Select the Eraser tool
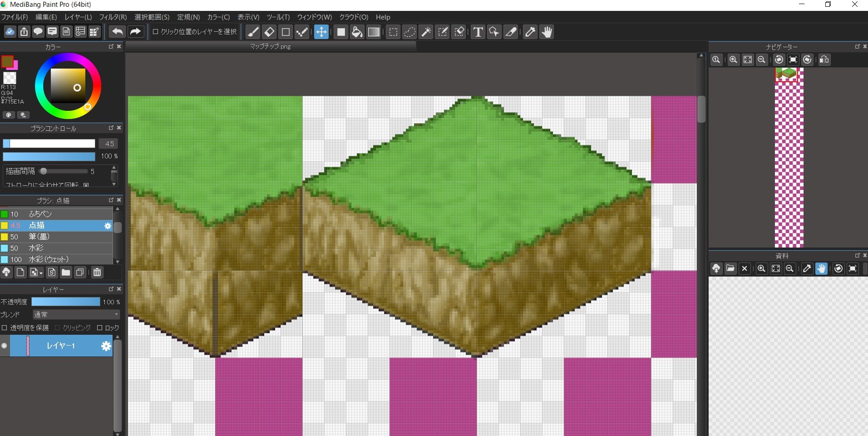868x436 pixels. (269, 32)
